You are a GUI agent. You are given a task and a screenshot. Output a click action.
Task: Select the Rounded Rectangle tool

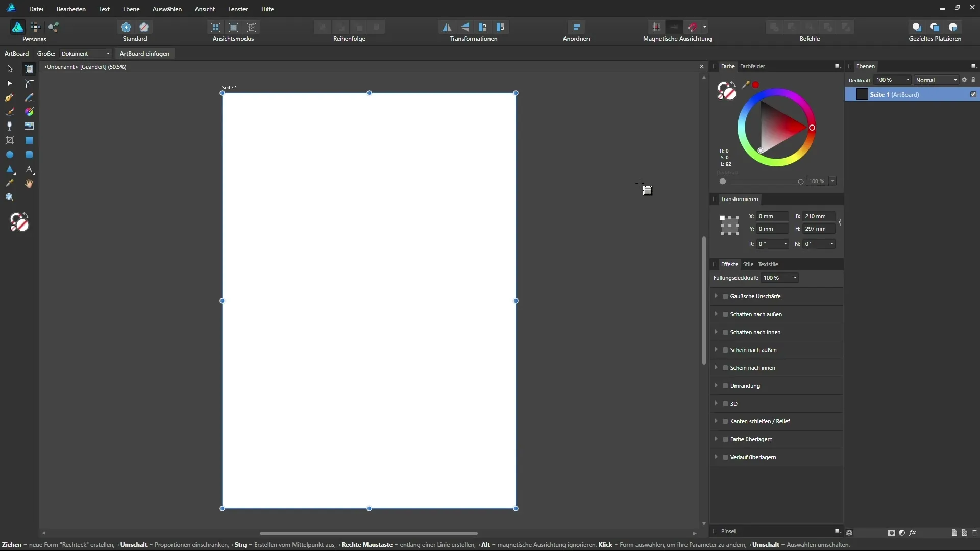pyautogui.click(x=29, y=155)
